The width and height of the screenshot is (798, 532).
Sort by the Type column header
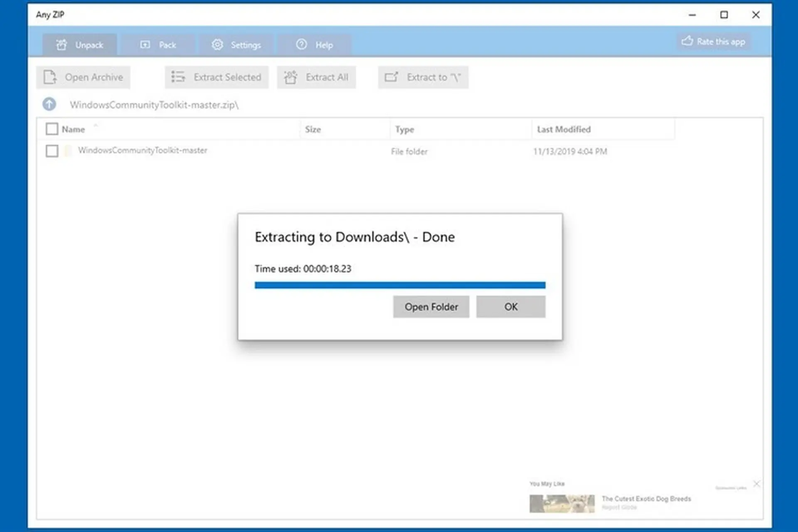pyautogui.click(x=404, y=129)
